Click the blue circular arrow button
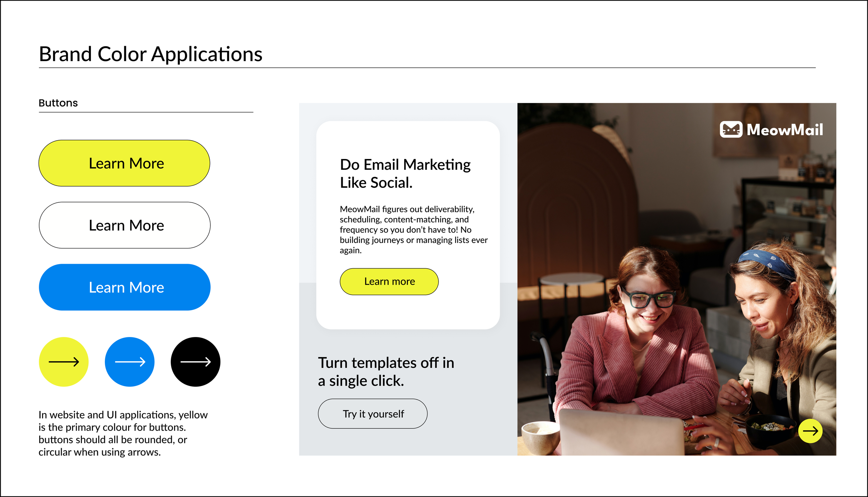Screen dimensions: 868x497 pos(130,362)
